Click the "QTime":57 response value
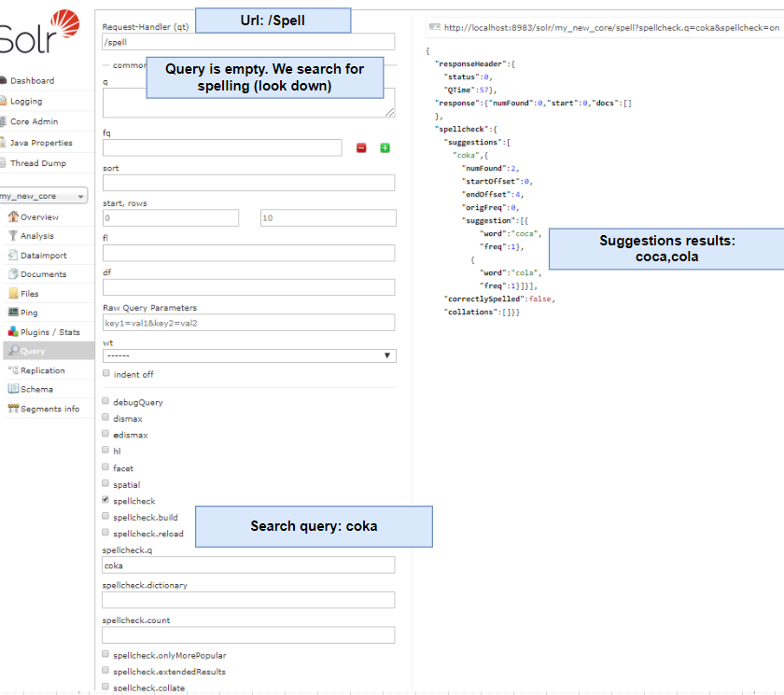The image size is (784, 695). point(470,90)
